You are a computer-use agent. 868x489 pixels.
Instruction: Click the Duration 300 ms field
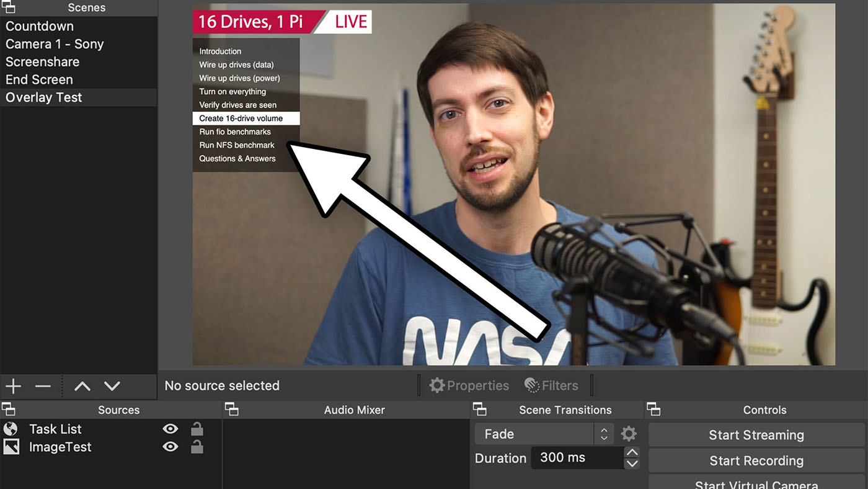pos(578,458)
